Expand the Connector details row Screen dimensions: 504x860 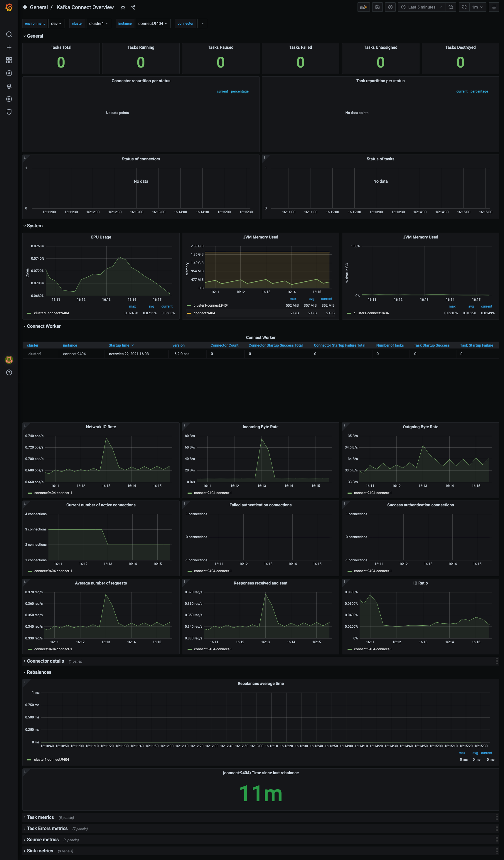(44, 661)
